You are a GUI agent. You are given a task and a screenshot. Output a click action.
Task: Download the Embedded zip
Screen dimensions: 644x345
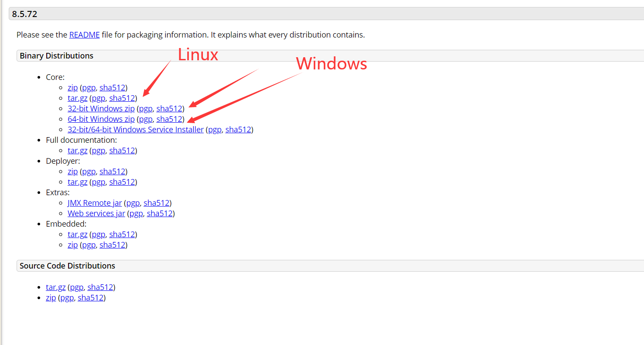pyautogui.click(x=72, y=245)
